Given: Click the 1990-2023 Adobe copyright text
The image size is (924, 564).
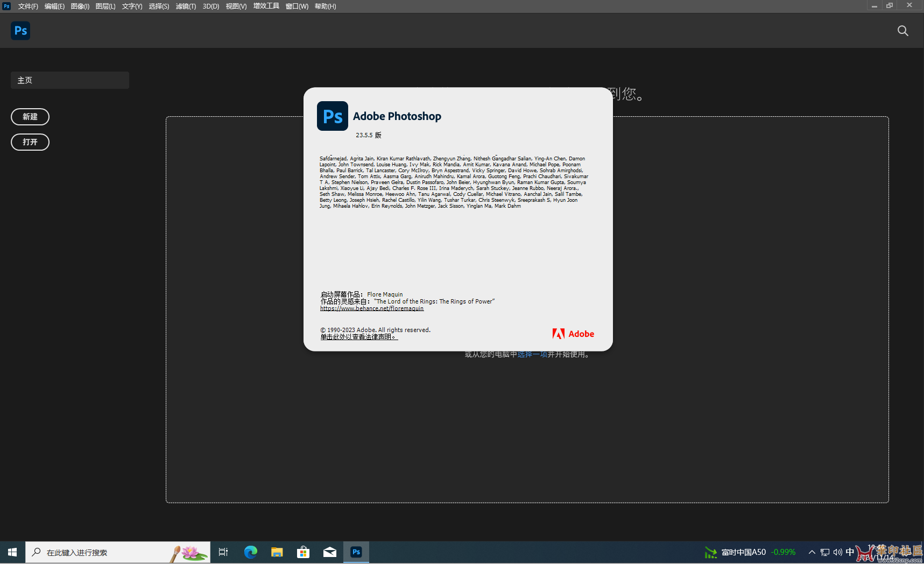Looking at the screenshot, I should 376,330.
